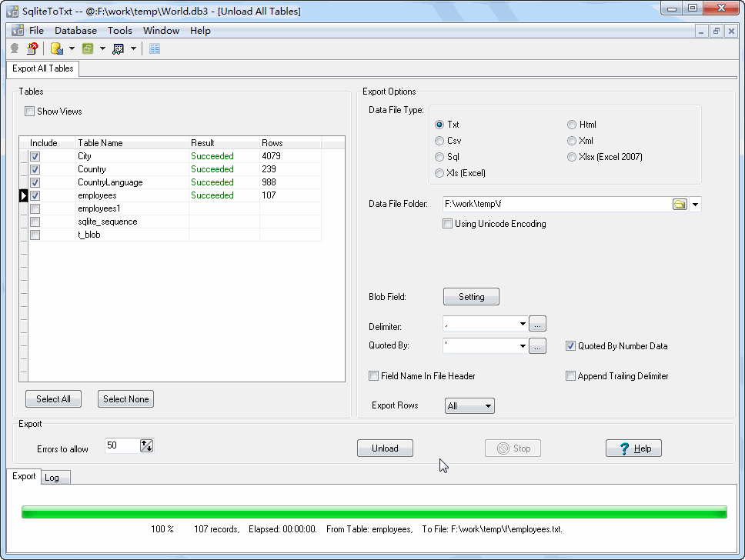Open Blob Field Setting
Viewport: 745px width, 560px height.
click(x=471, y=297)
